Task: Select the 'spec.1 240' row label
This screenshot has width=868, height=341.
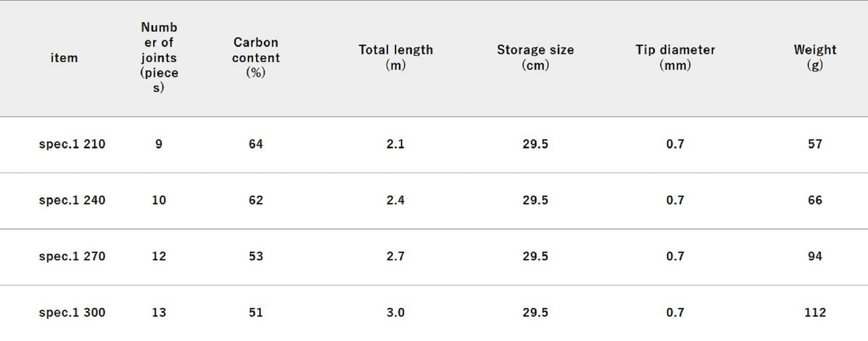Action: (x=72, y=200)
